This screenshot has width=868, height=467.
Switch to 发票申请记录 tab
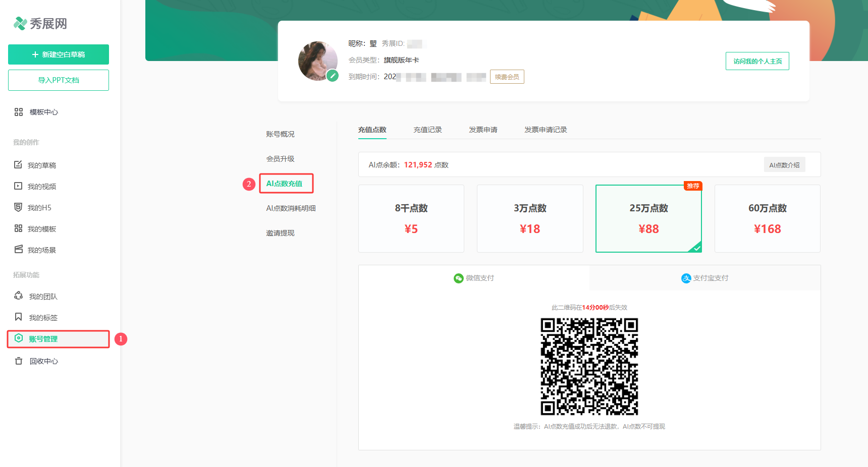[546, 130]
